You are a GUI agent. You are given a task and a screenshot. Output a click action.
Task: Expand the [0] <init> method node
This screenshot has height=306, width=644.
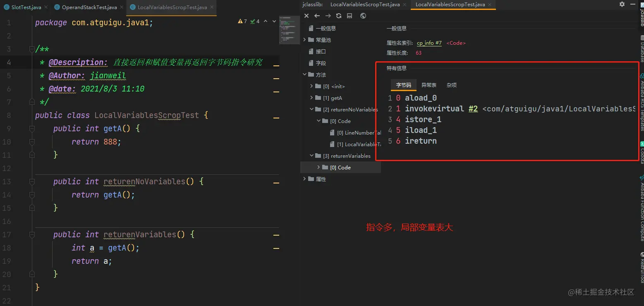coord(312,86)
